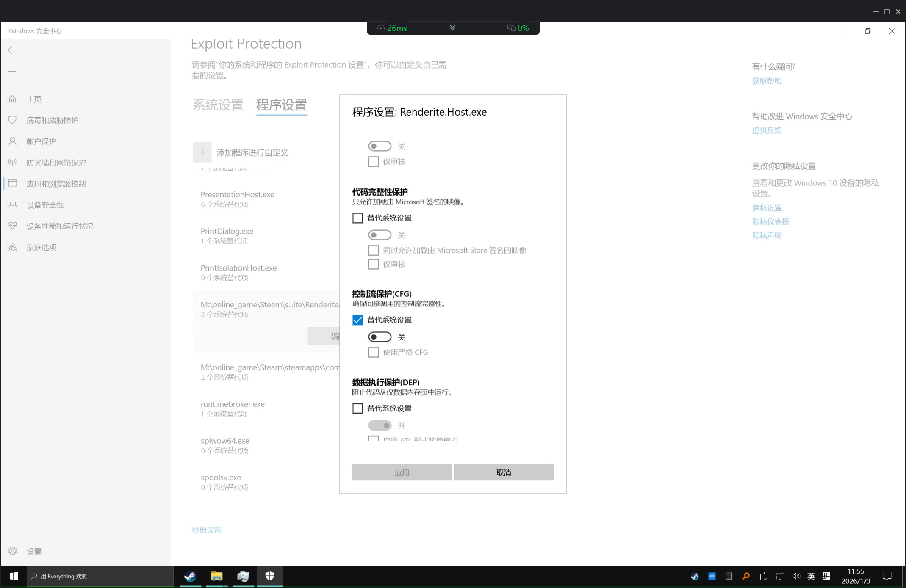Screen dimensions: 906x588
Task: Click the plus icon to add program
Action: coord(202,152)
